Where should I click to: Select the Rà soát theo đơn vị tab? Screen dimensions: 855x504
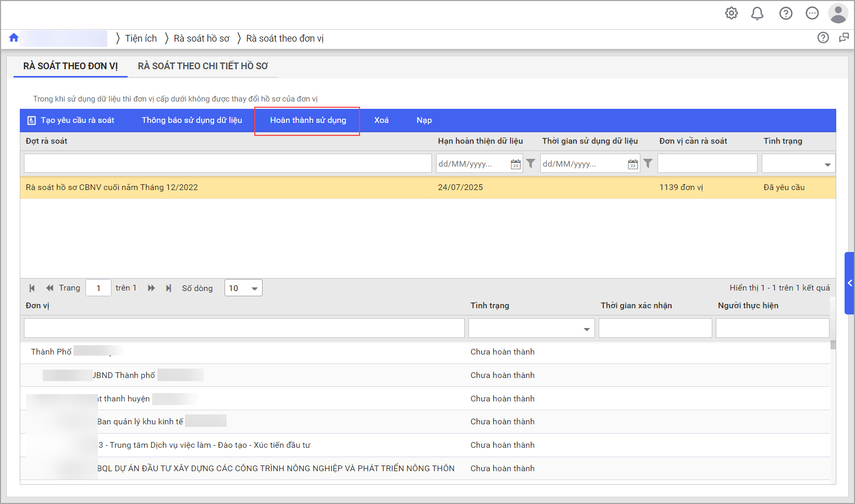[x=70, y=66]
